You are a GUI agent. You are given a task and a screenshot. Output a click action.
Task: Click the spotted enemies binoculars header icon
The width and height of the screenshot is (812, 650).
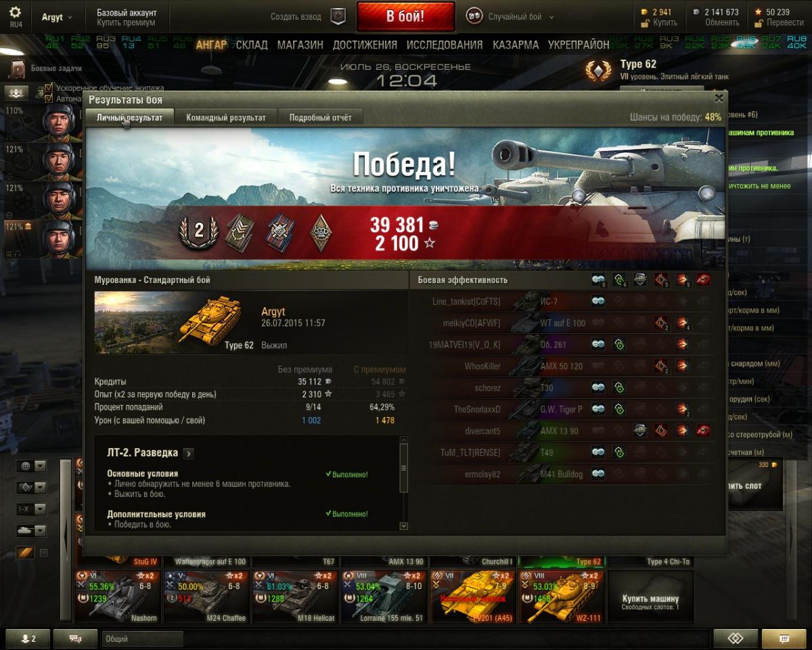pyautogui.click(x=598, y=280)
